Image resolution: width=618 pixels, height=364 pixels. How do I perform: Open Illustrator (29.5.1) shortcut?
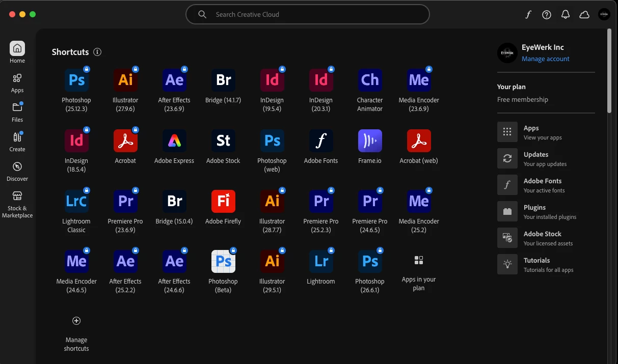(x=272, y=261)
